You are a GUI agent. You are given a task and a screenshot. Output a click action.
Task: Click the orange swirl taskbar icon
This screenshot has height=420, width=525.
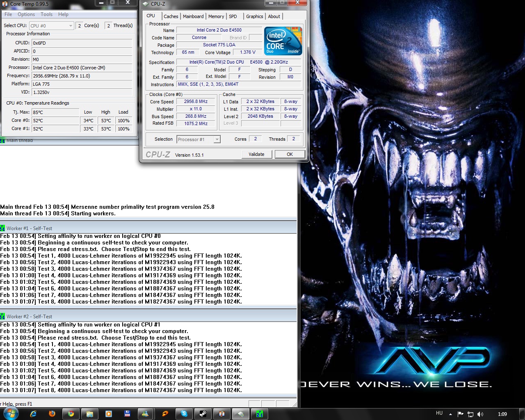[x=165, y=414]
